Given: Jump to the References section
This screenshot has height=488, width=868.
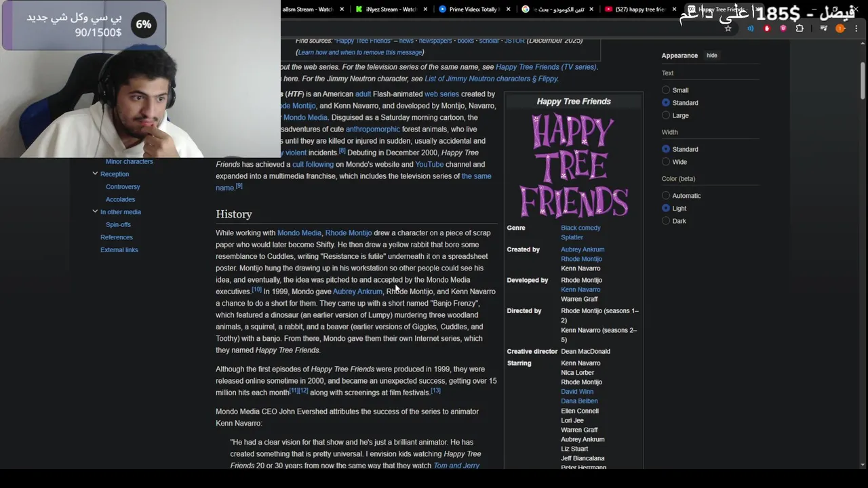Looking at the screenshot, I should pyautogui.click(x=117, y=237).
